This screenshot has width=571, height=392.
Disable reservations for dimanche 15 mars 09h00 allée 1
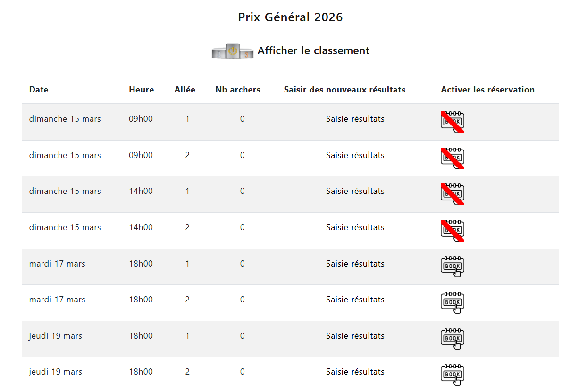coord(452,121)
